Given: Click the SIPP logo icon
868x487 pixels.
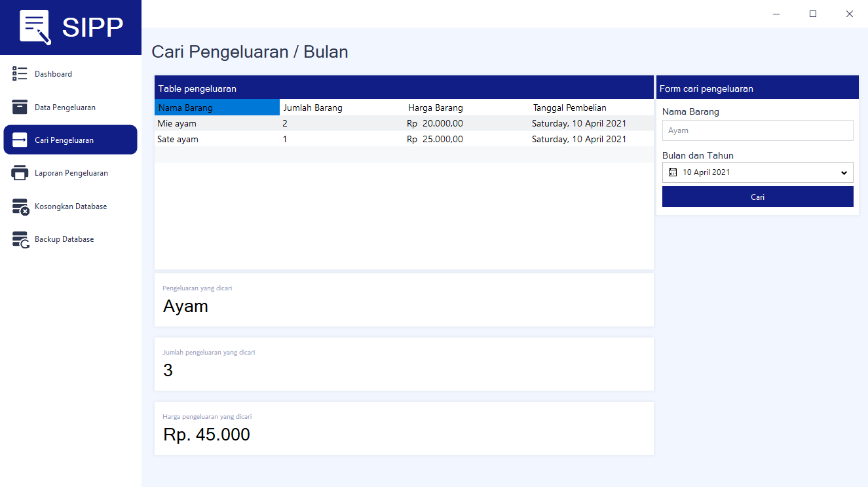Looking at the screenshot, I should (x=35, y=28).
